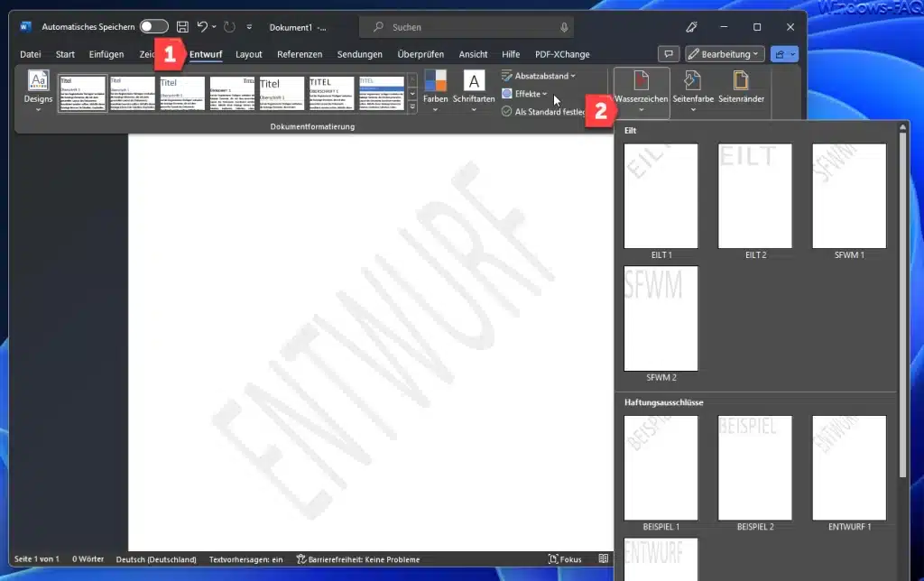
Task: Open the Quick Access Toolbar customize dropdown
Action: point(249,27)
